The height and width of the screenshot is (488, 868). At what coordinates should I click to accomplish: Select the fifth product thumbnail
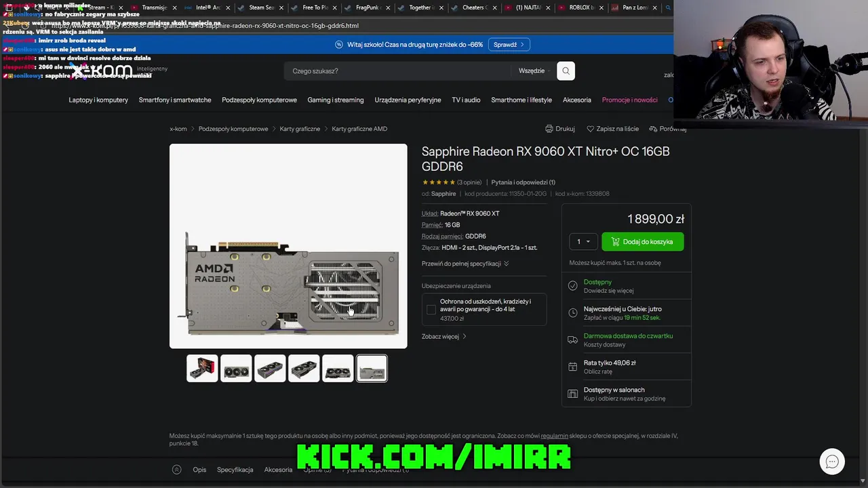click(338, 369)
